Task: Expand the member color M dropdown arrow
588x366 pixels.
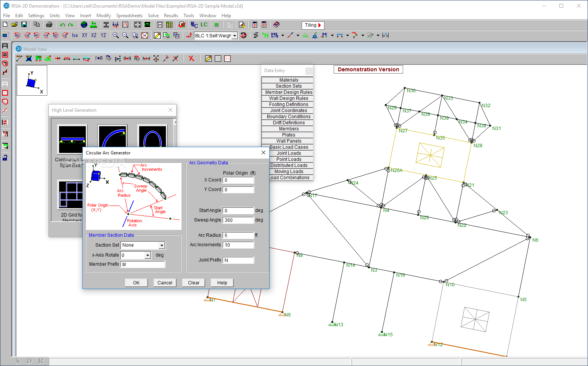Action: pyautogui.click(x=332, y=35)
